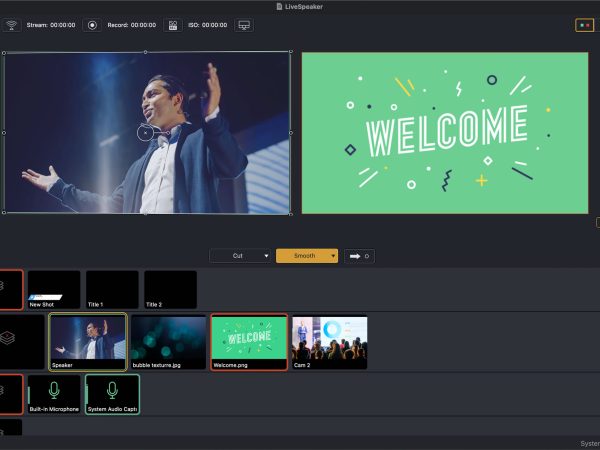Screen dimensions: 600x450
Task: Toggle the red-green preview layout button
Action: tap(584, 25)
